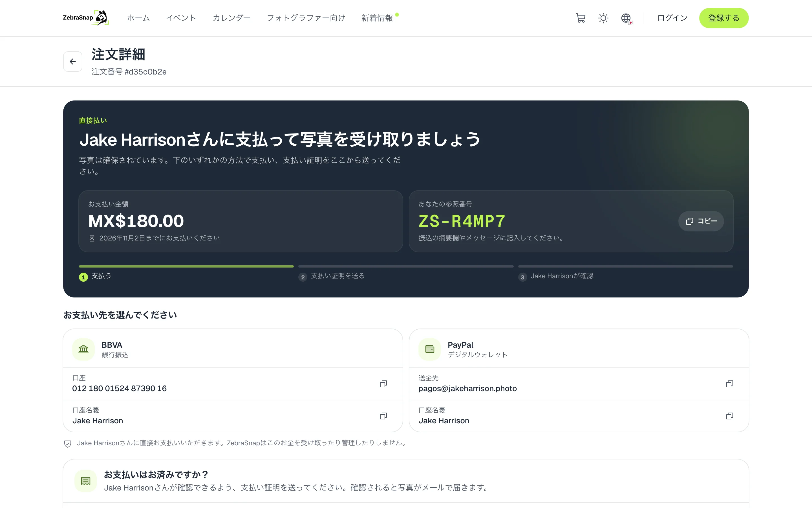Select step 1 支払う
The height and width of the screenshot is (508, 812).
click(95, 277)
